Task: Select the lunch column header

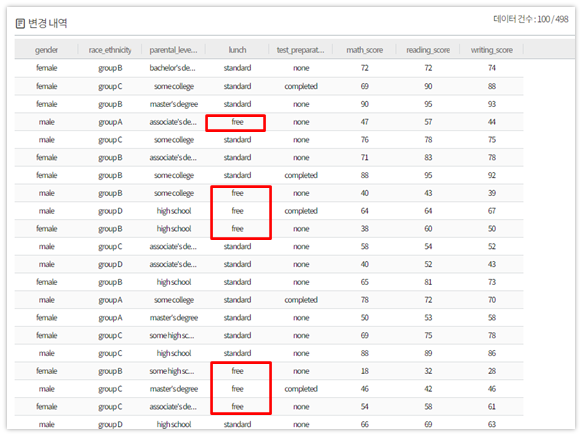Action: (x=237, y=50)
